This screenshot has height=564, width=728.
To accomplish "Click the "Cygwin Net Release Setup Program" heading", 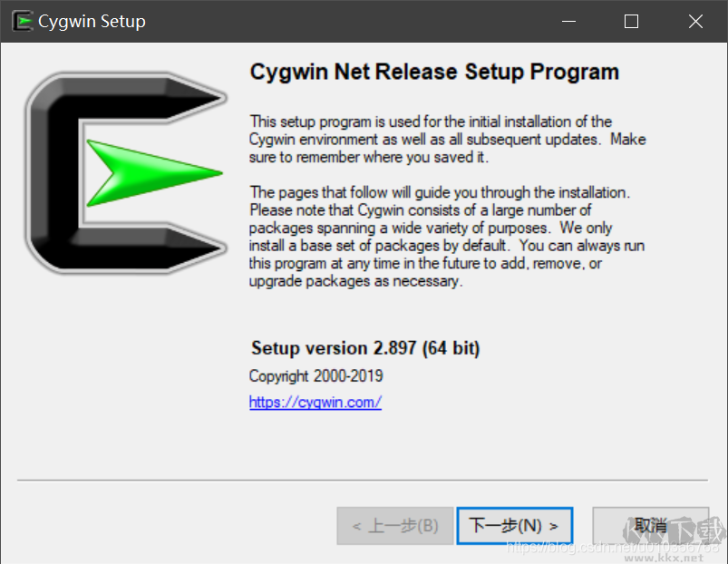I will 434,72.
